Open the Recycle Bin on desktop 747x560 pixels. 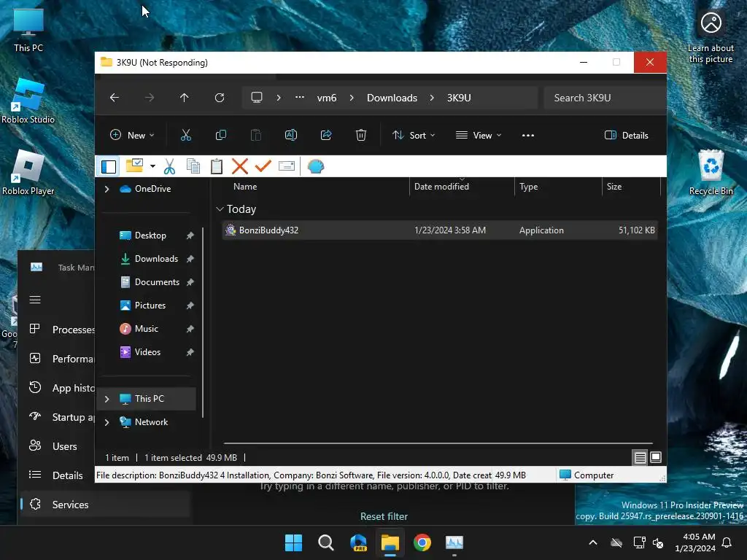(x=711, y=172)
